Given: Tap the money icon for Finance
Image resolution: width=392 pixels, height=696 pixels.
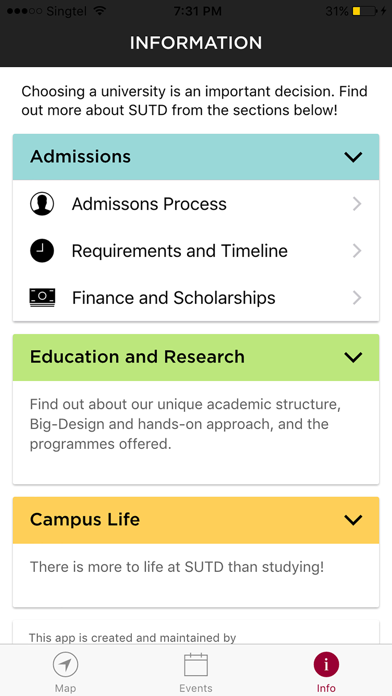Looking at the screenshot, I should click(42, 297).
